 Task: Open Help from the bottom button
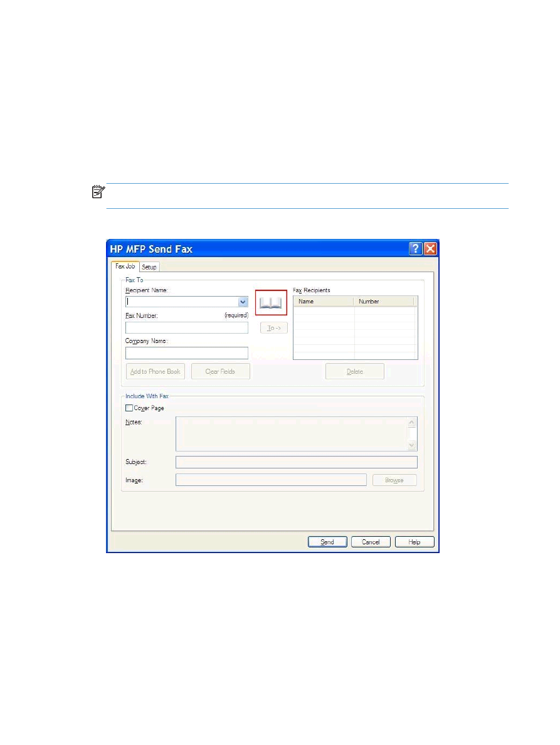[x=414, y=542]
